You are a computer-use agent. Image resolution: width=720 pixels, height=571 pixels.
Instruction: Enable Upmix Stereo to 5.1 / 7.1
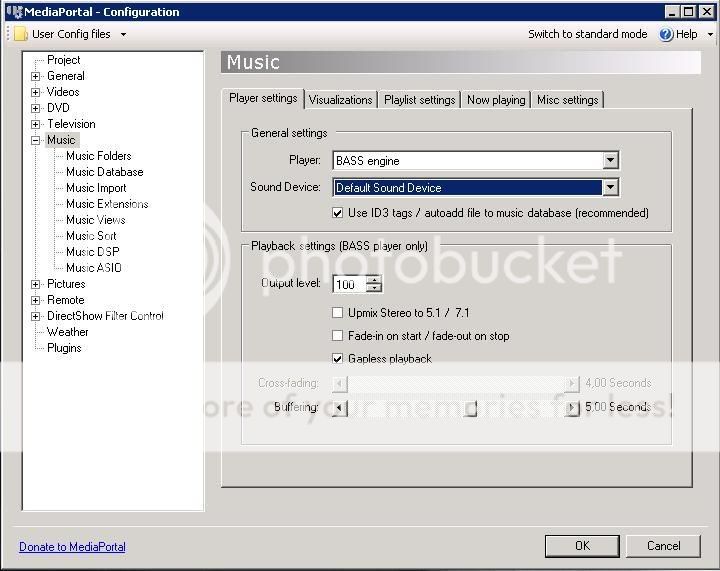click(x=338, y=313)
